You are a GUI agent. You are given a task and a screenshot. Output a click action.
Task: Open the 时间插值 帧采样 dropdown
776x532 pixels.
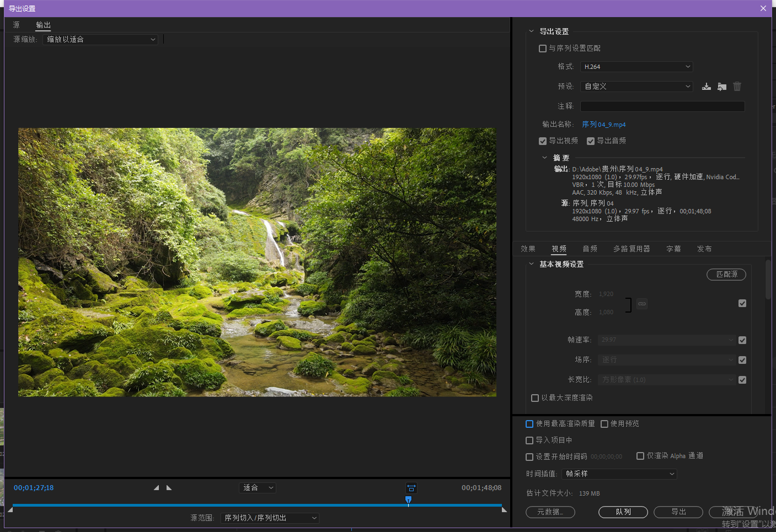coord(619,474)
